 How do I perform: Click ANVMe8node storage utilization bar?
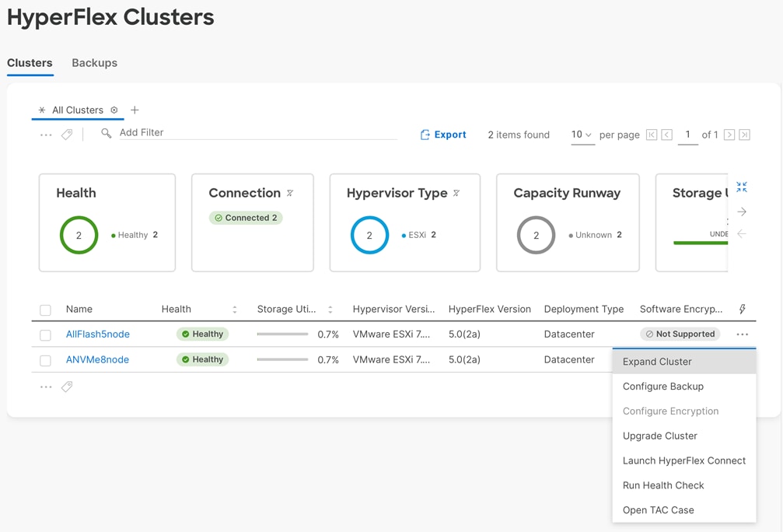coord(282,359)
